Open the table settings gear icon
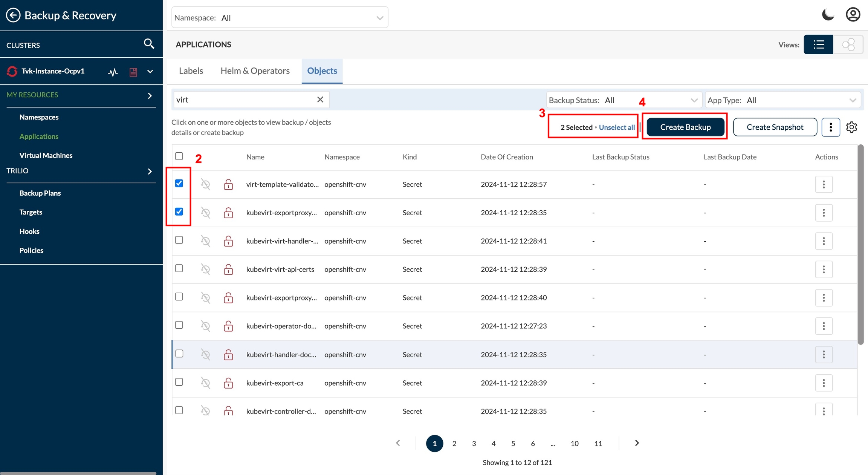This screenshot has height=475, width=868. 851,127
